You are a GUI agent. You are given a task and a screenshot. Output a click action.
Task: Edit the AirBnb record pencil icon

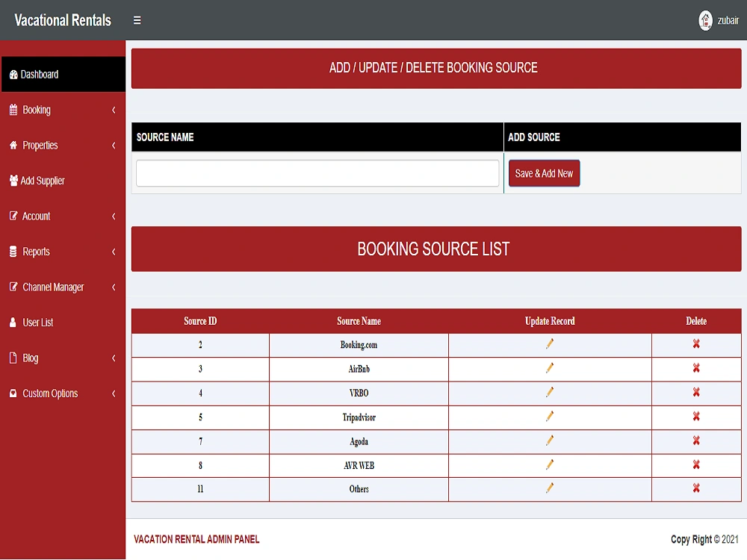point(550,368)
